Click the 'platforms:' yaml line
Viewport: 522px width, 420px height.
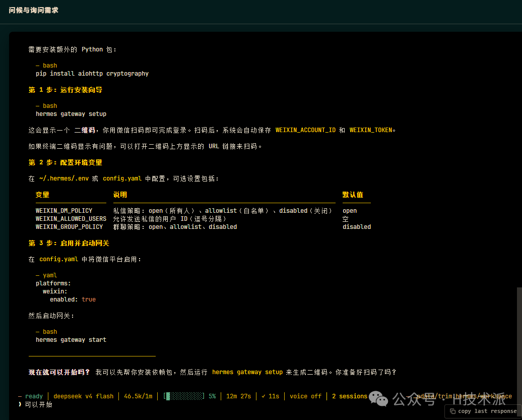point(53,283)
